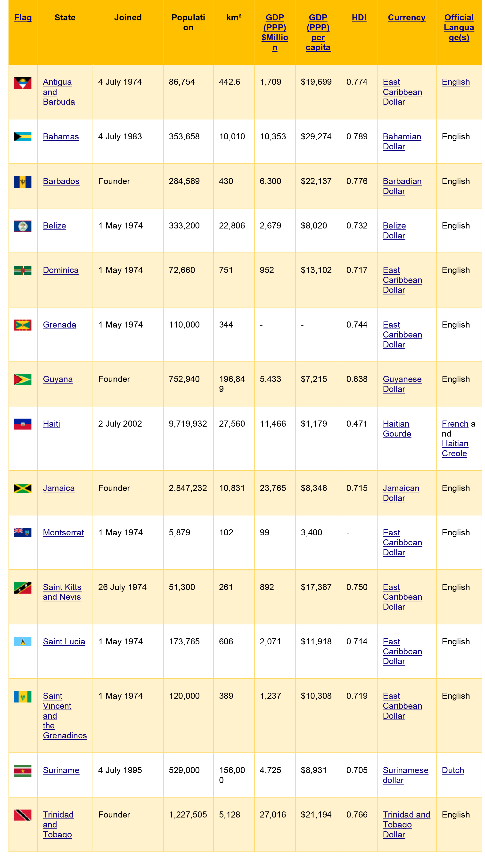Open the Flag column header link
Image resolution: width=485 pixels, height=868 pixels.
point(23,17)
